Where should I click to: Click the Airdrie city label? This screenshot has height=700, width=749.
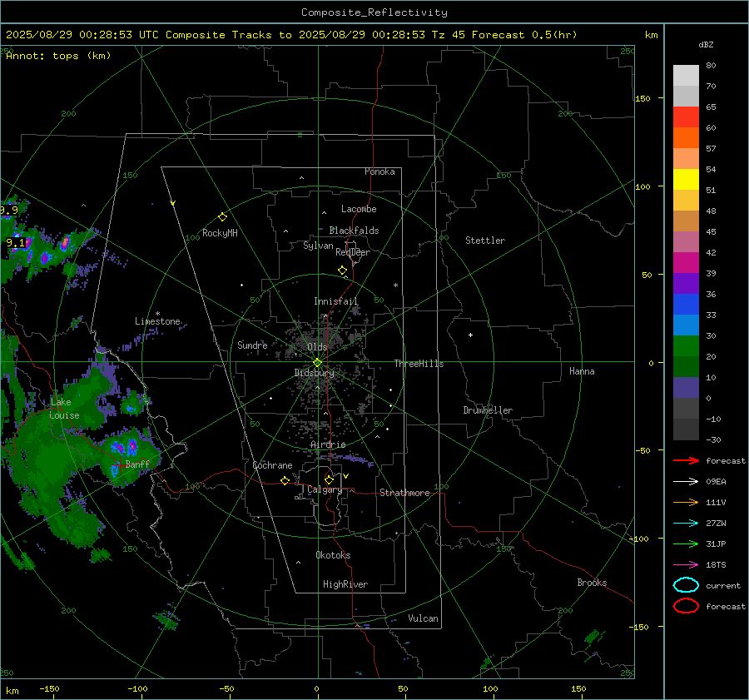pyautogui.click(x=328, y=444)
